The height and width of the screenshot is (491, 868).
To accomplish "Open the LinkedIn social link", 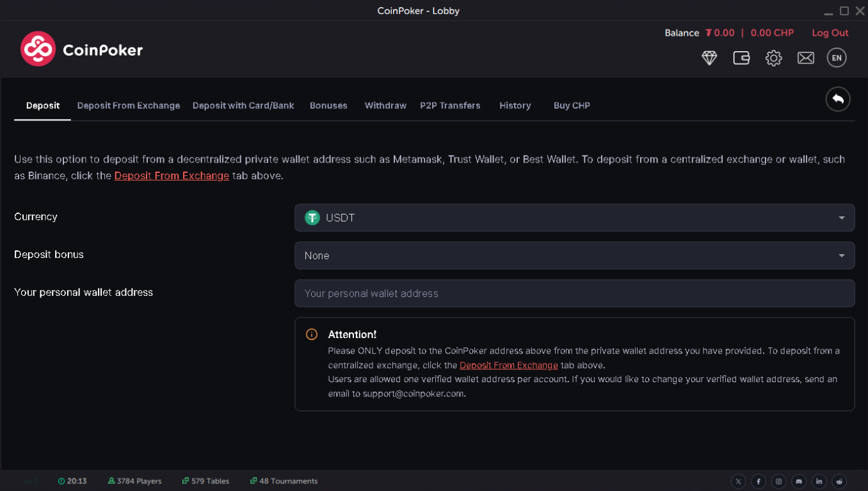I will (x=819, y=481).
